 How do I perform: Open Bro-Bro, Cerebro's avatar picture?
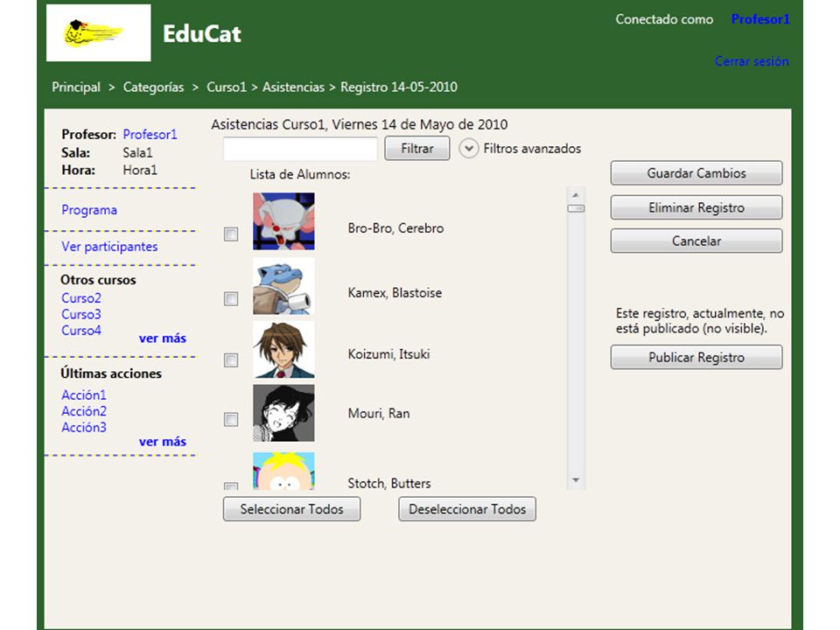pos(283,221)
